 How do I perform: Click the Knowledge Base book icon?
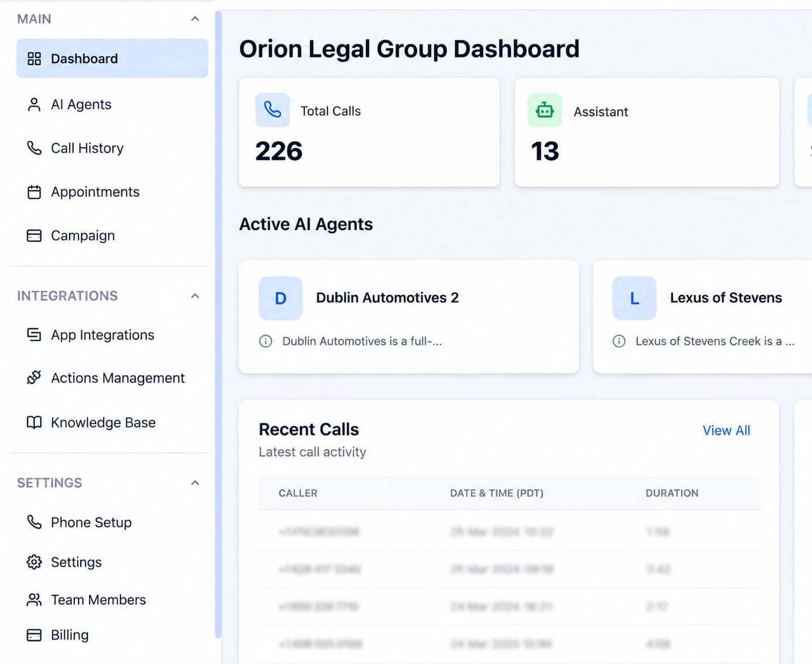pyautogui.click(x=35, y=422)
